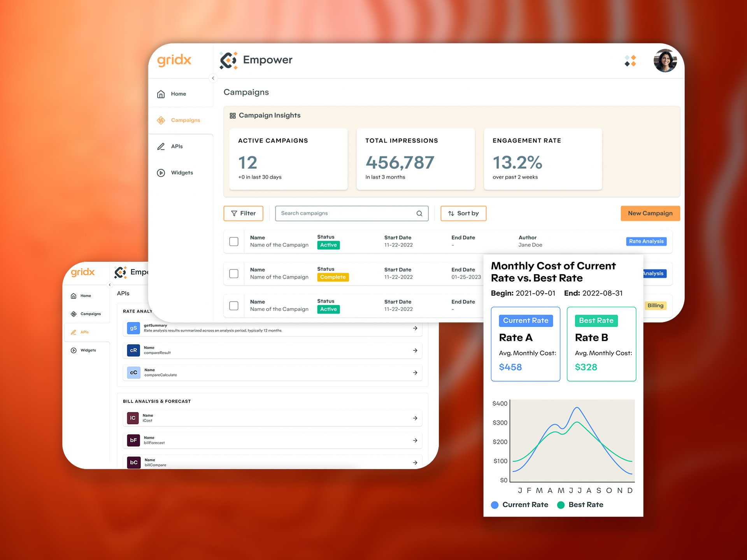Click the $328 average monthly cost value
The width and height of the screenshot is (747, 560).
coord(586,367)
